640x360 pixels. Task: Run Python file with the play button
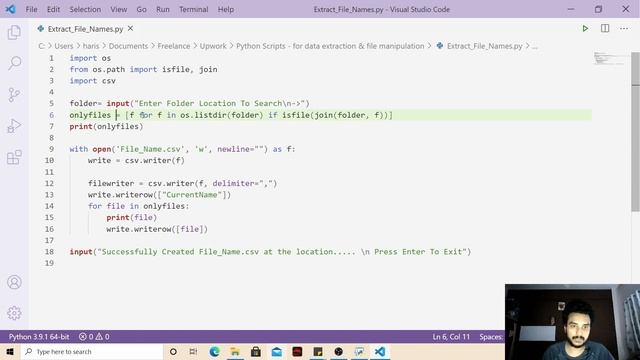(585, 29)
